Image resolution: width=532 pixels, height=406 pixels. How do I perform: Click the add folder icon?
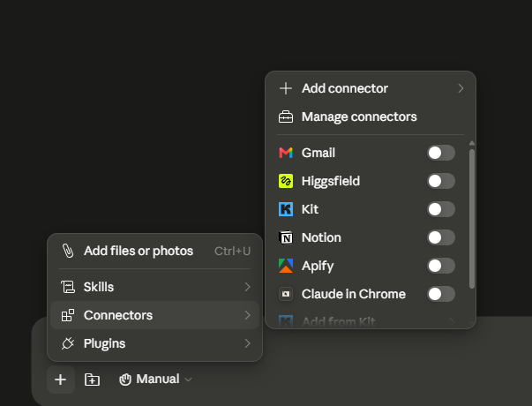tap(92, 380)
